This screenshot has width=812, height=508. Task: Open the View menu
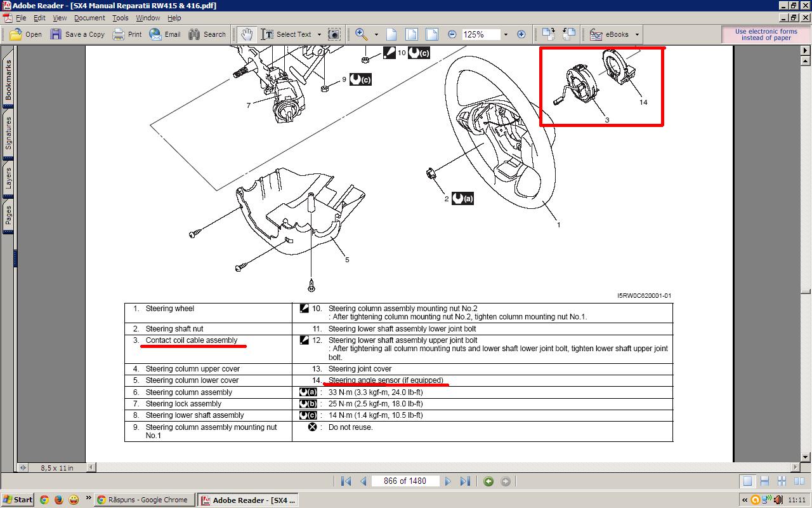click(x=60, y=18)
